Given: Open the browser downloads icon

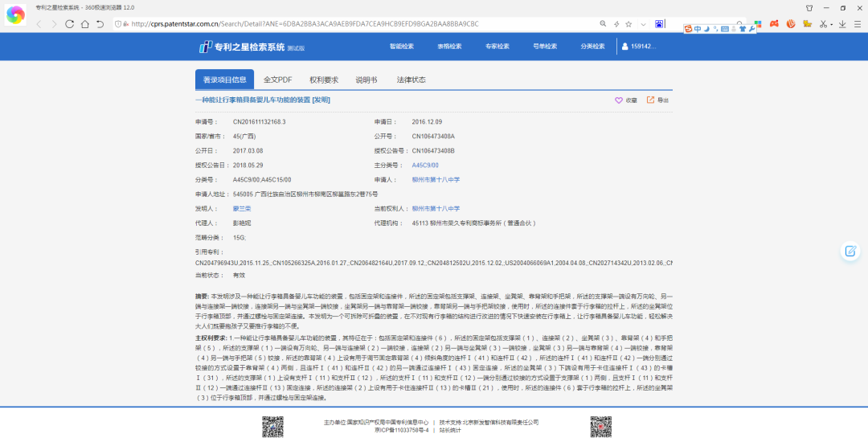Looking at the screenshot, I should click(841, 24).
